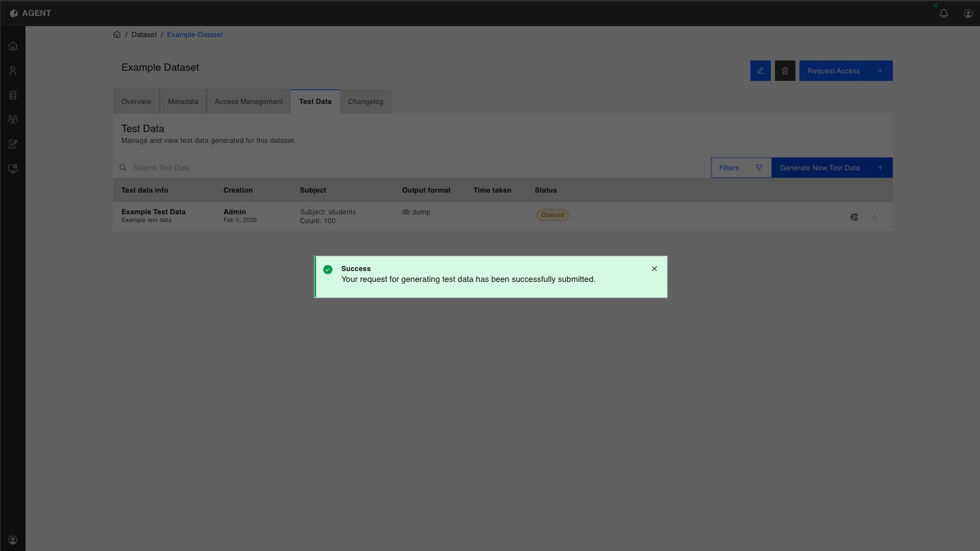Select the Example Test Data row title
The width and height of the screenshot is (980, 551).
[153, 212]
